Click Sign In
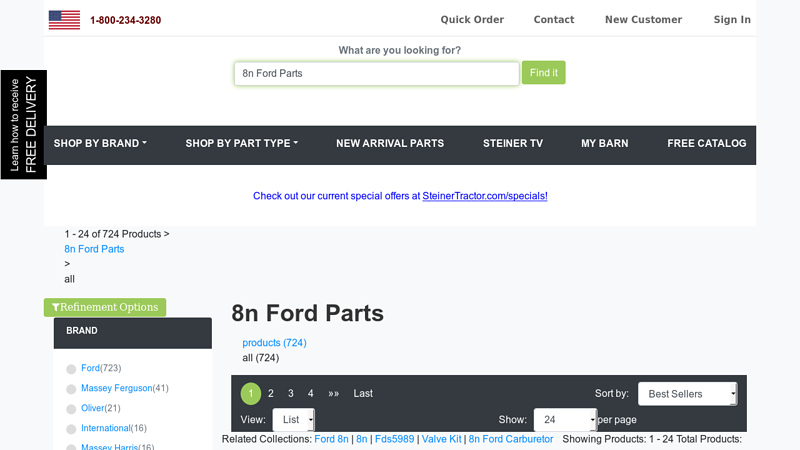The image size is (800, 450). 732,19
